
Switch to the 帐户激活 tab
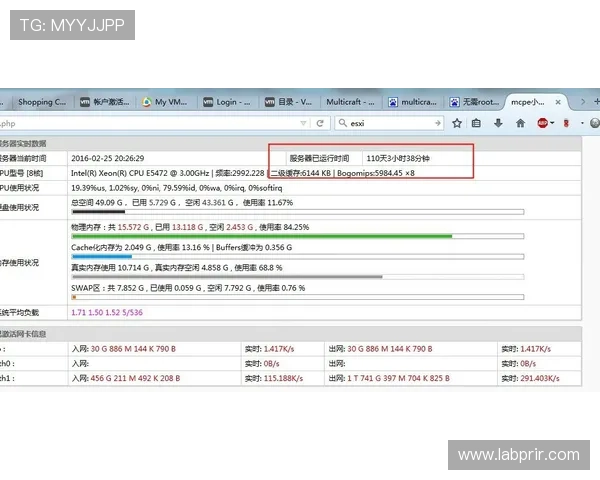click(105, 102)
